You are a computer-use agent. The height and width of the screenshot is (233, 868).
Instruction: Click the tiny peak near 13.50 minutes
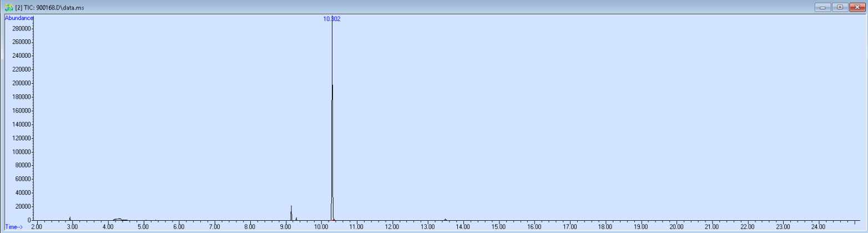point(445,219)
